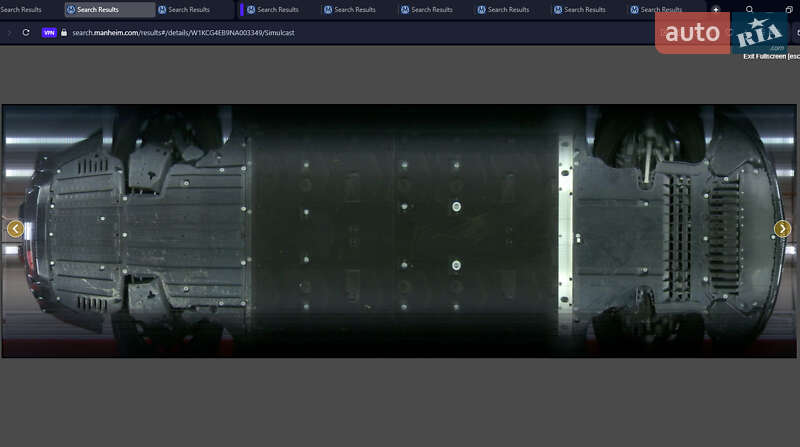The image size is (800, 447).
Task: Open a new browser tab
Action: pos(715,9)
